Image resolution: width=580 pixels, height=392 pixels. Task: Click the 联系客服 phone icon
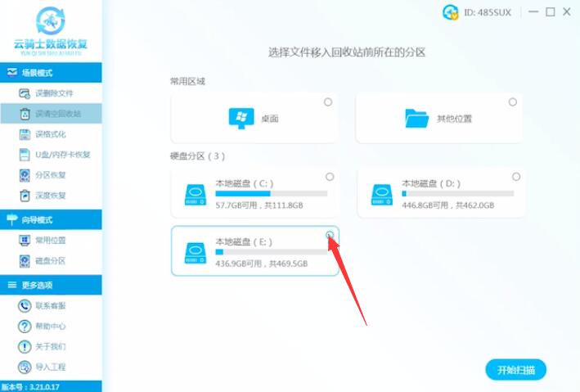[25, 306]
